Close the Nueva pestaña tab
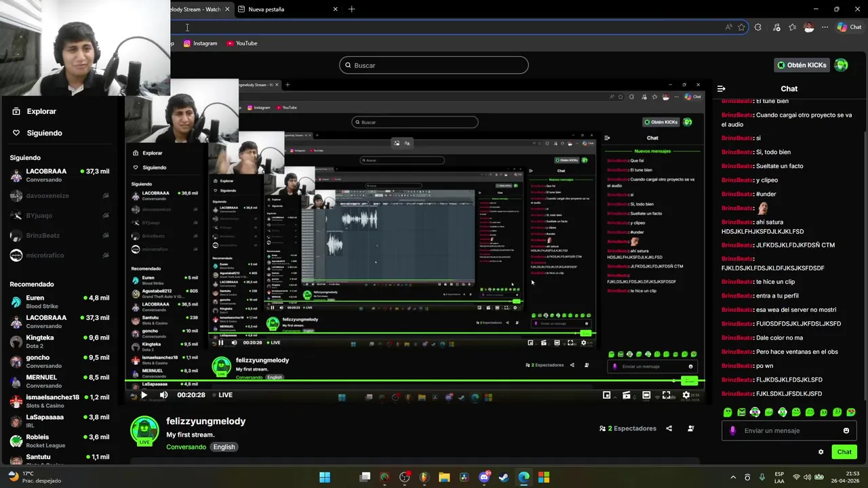This screenshot has width=868, height=488. click(x=335, y=9)
